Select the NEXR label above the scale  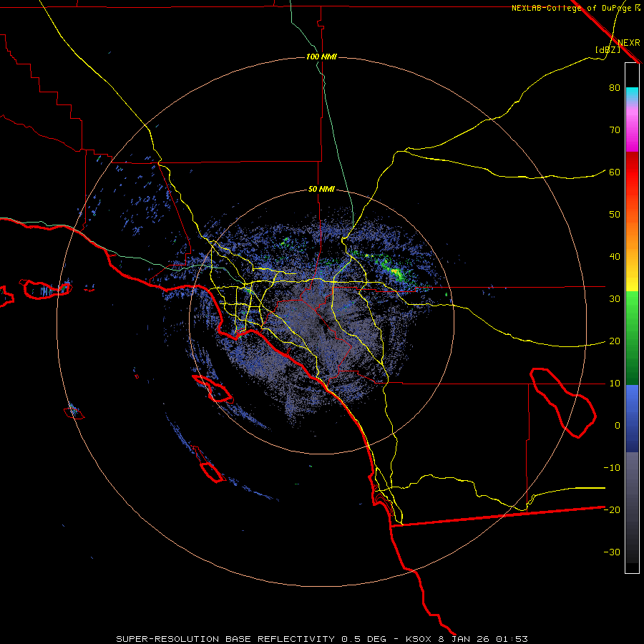628,43
